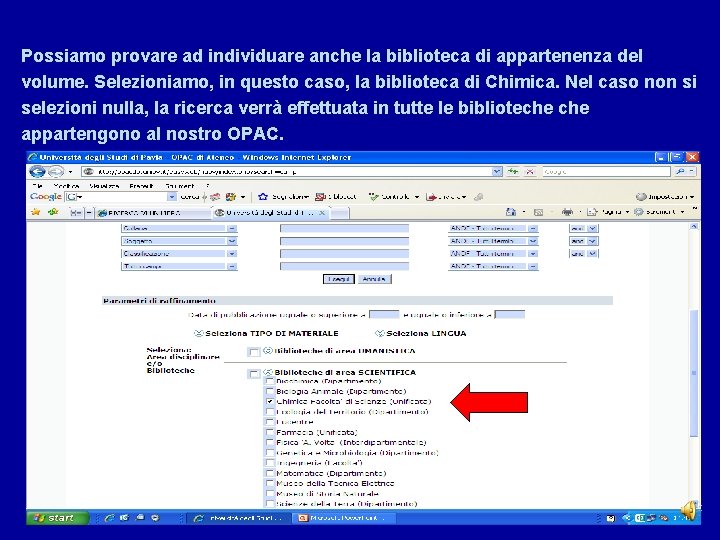Viewport: 720px width, 540px height.
Task: Click the browser Back arrow button
Action: pyautogui.click(x=37, y=171)
